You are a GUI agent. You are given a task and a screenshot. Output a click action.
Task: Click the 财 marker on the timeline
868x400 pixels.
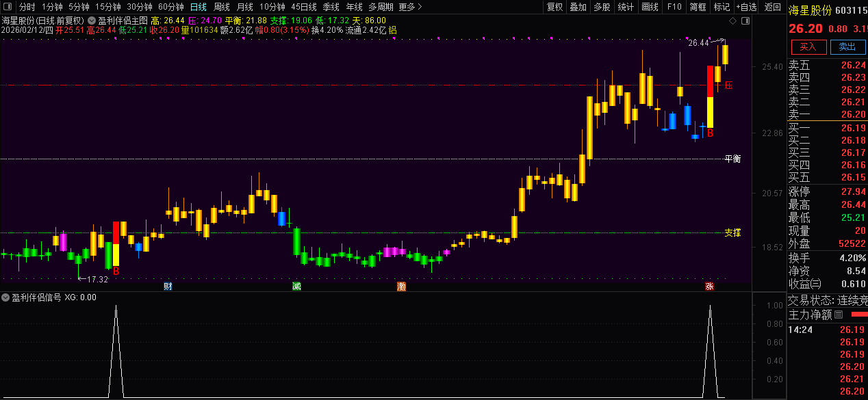[x=168, y=286]
